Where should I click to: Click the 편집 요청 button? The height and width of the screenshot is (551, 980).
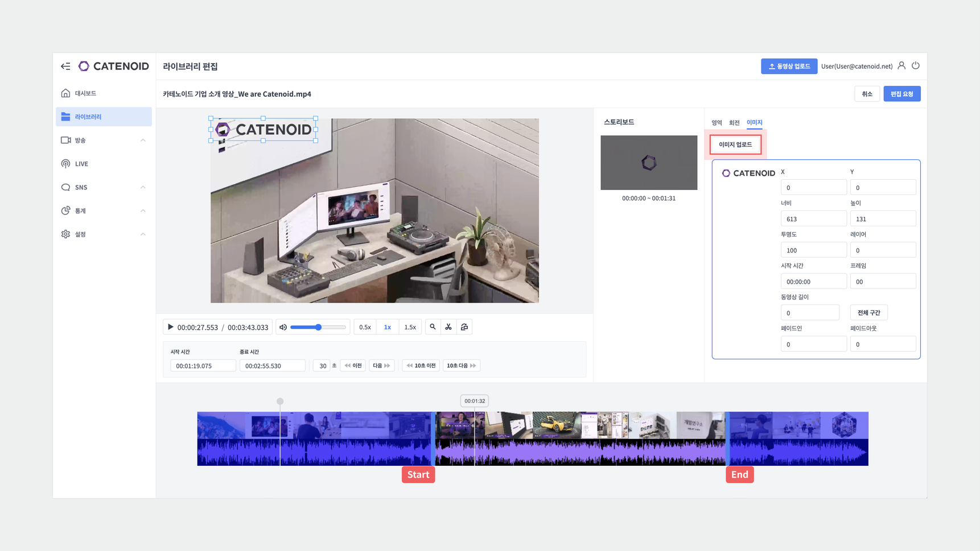coord(901,94)
